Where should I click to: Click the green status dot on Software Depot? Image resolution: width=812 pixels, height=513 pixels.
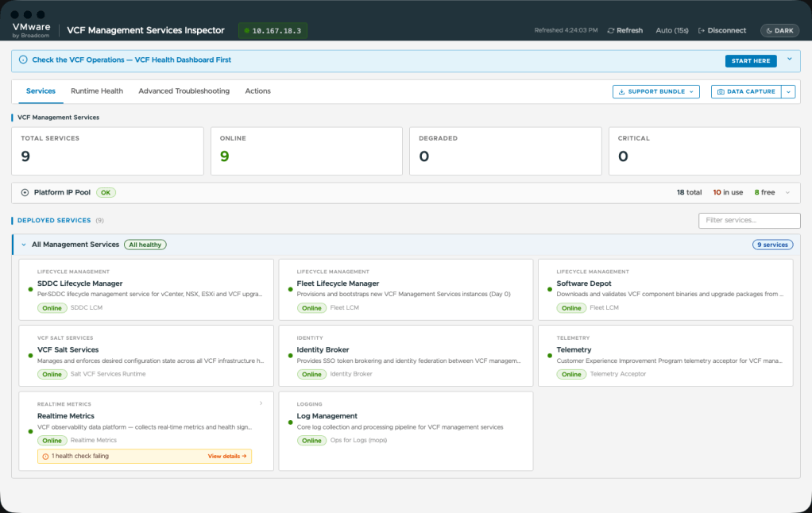[550, 289]
